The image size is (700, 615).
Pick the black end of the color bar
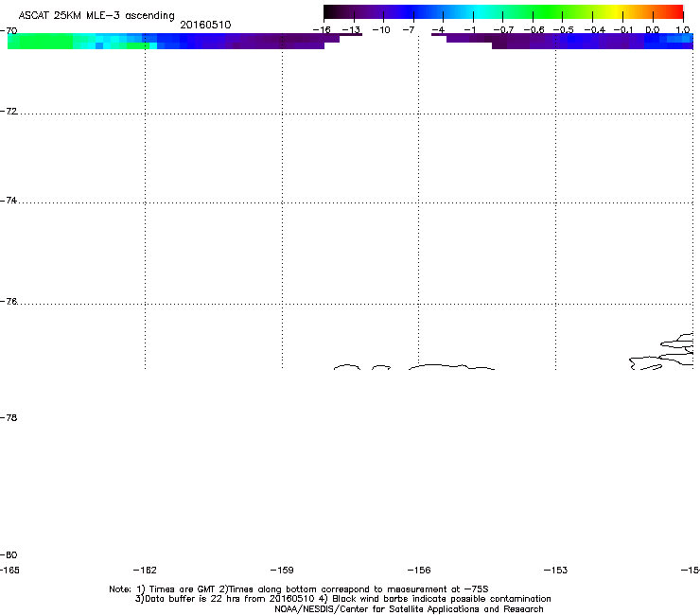coord(330,12)
